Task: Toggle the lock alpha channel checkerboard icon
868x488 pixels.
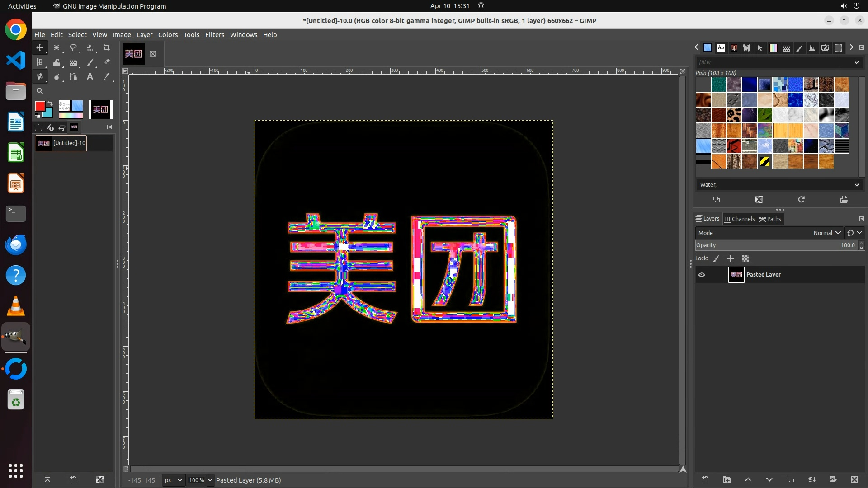Action: (x=745, y=258)
